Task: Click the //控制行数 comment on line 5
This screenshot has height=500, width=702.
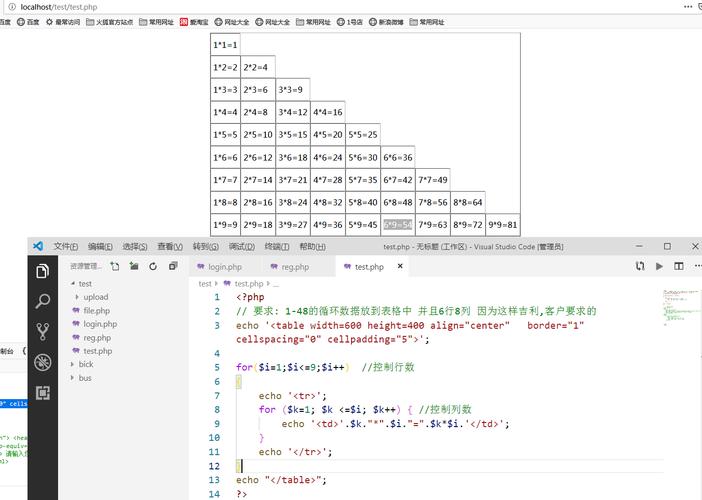Action: pos(388,367)
